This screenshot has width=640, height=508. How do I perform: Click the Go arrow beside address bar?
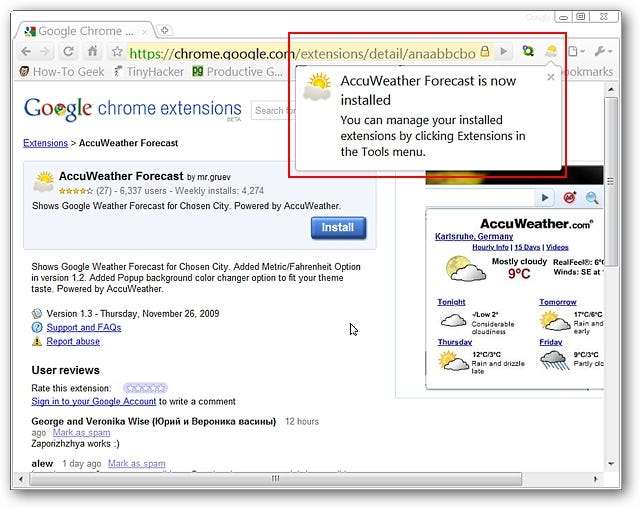pyautogui.click(x=504, y=51)
